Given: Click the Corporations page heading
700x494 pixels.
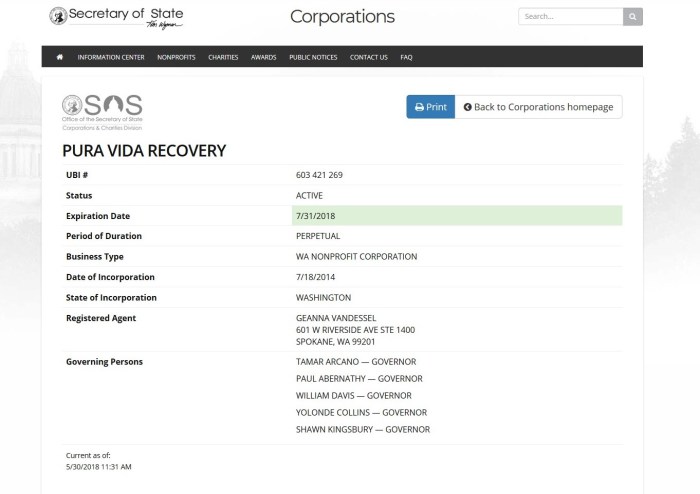Looking at the screenshot, I should click(342, 17).
